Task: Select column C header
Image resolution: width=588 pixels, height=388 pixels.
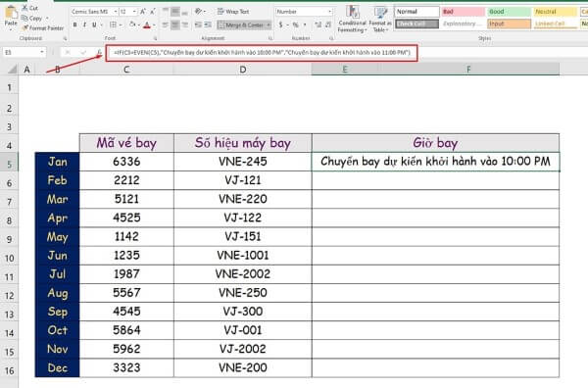Action: point(126,70)
